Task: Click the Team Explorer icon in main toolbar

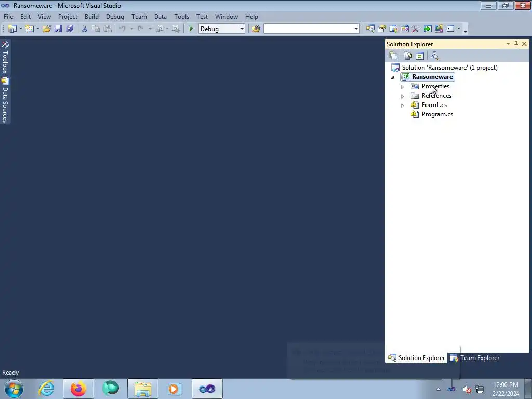Action: click(x=393, y=29)
